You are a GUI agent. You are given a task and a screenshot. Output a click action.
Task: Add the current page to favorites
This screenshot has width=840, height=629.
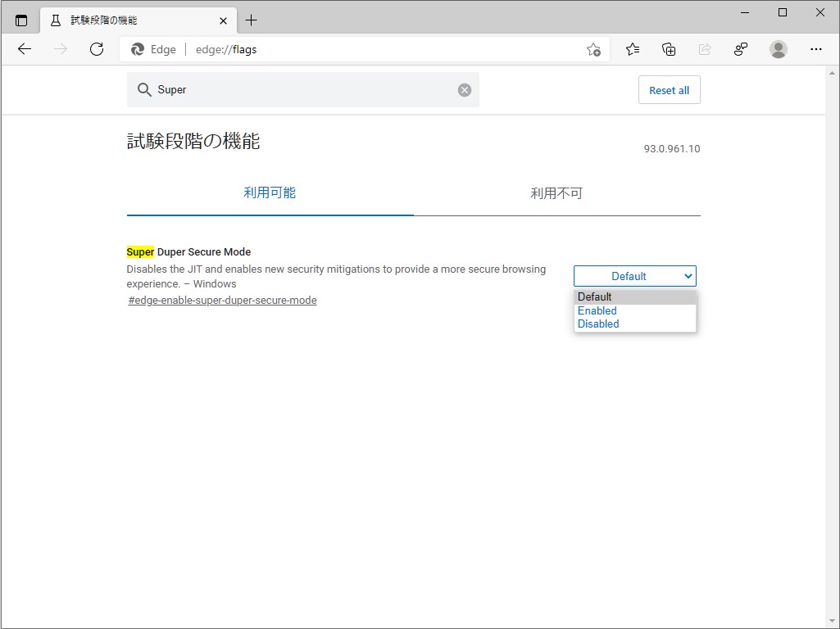593,49
